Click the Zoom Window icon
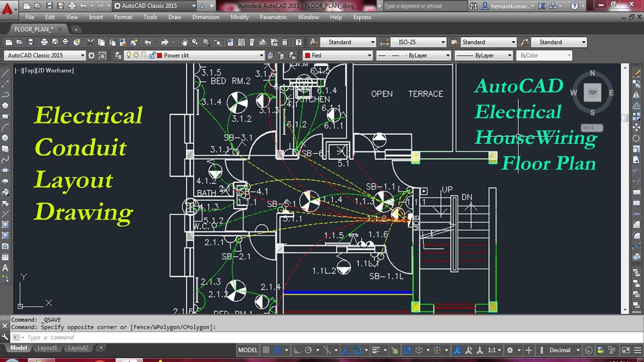This screenshot has width=644, height=362. click(206, 42)
